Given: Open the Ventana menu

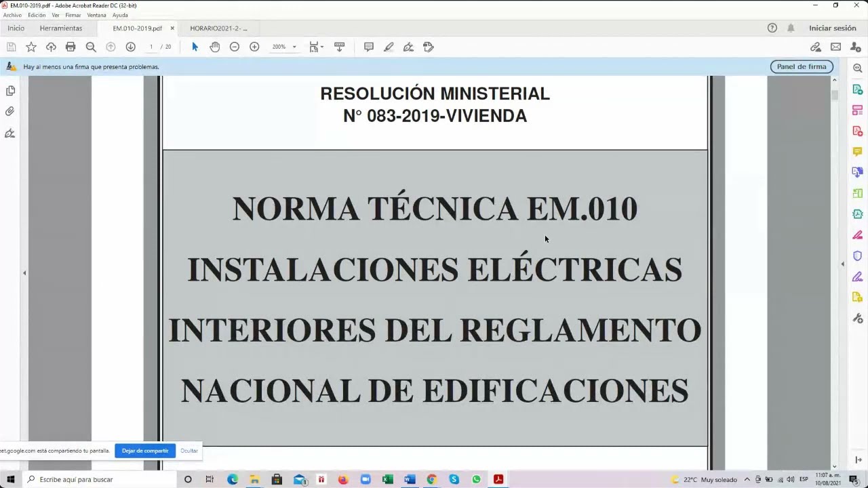Looking at the screenshot, I should [96, 15].
